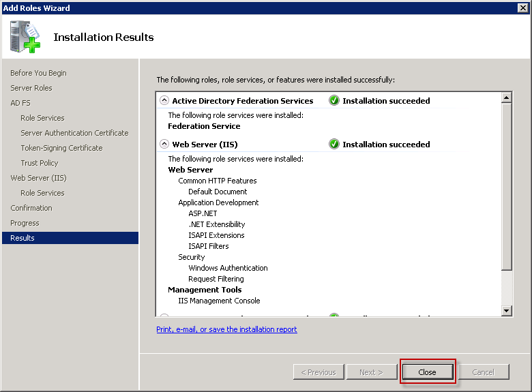Image resolution: width=532 pixels, height=392 pixels.
Task: Click the bold Web Server role service
Action: point(190,170)
